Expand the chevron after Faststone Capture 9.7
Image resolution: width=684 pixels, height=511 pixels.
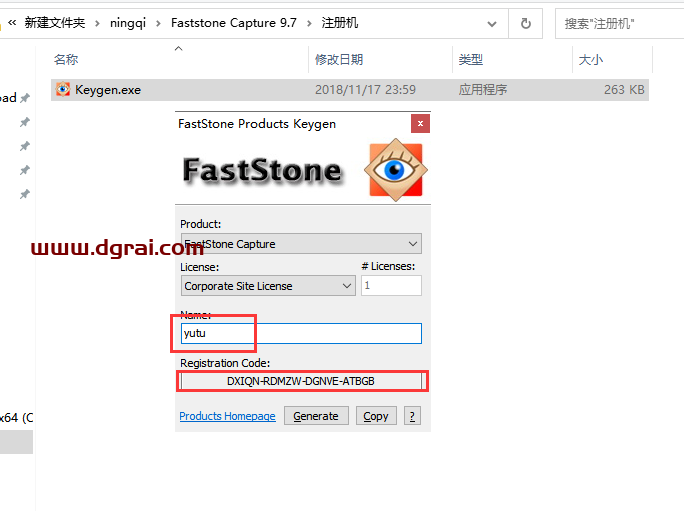309,23
